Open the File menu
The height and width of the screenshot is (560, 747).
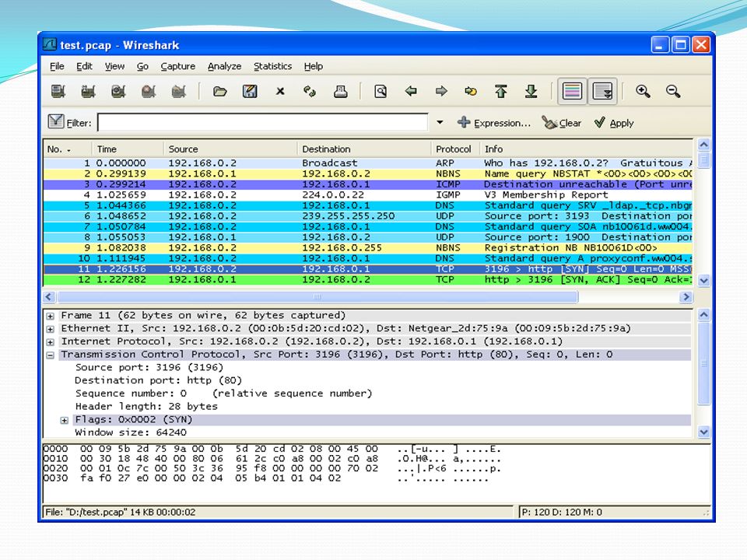(x=57, y=66)
